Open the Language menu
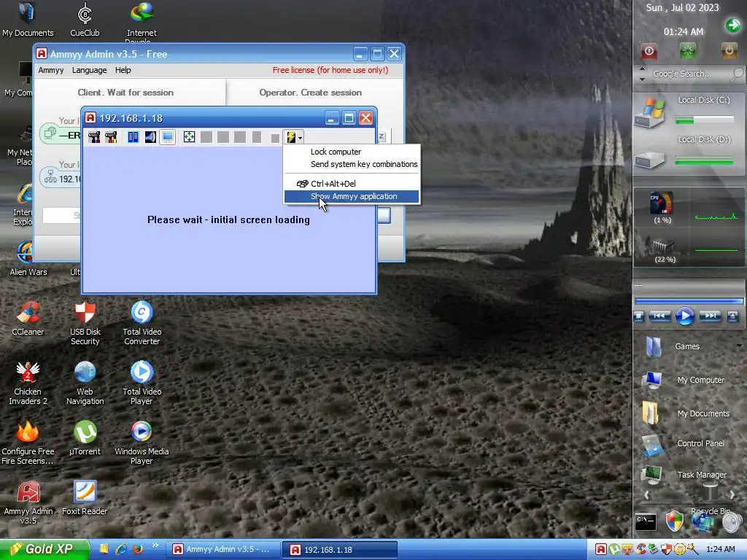 pyautogui.click(x=89, y=70)
